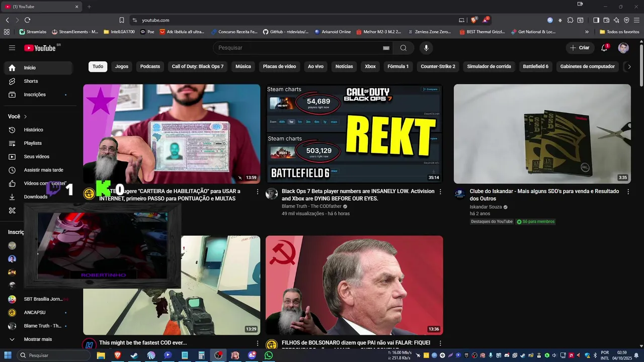Select Call of Duty: Black Ops 7 chip
This screenshot has height=362, width=644.
pyautogui.click(x=198, y=66)
